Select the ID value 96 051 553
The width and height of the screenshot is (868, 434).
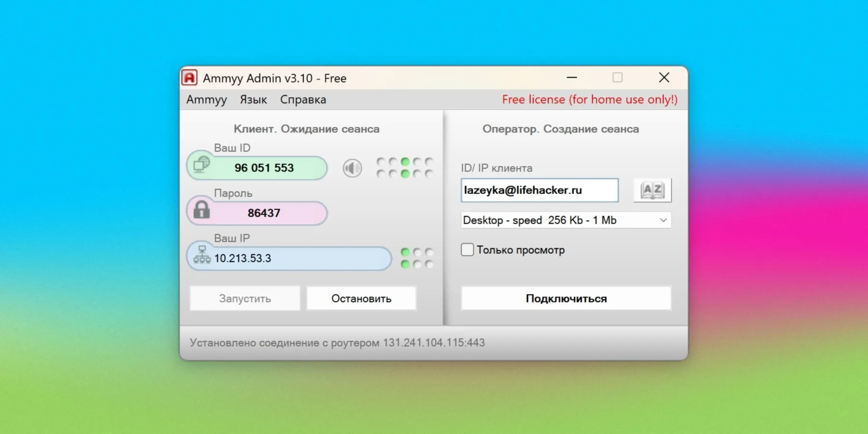pyautogui.click(x=264, y=168)
